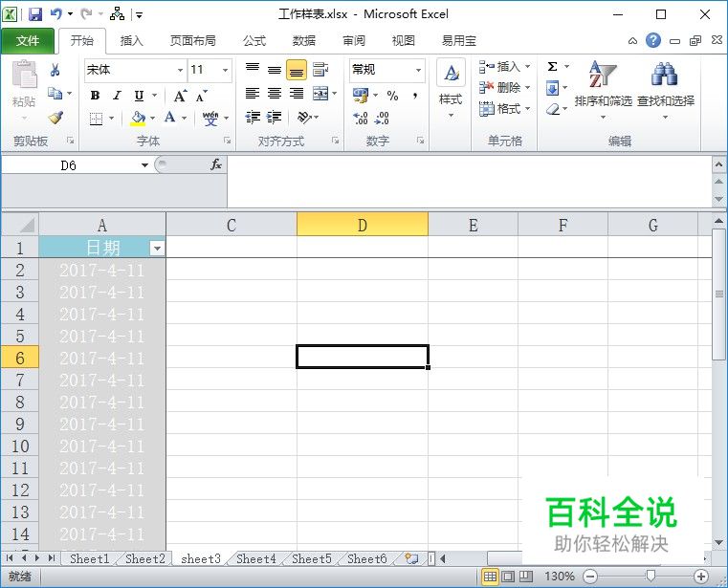Switch to the Sheet4 worksheet tab
Image resolution: width=728 pixels, height=588 pixels.
(255, 558)
